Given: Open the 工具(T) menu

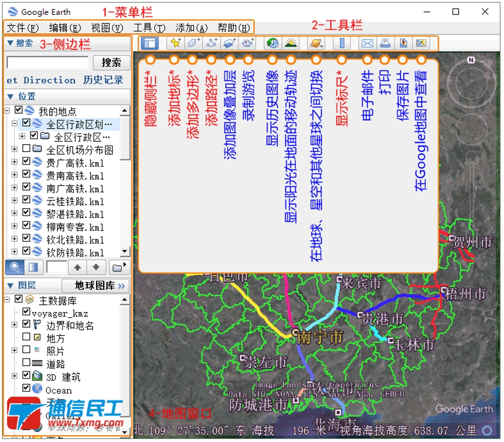Looking at the screenshot, I should pyautogui.click(x=150, y=28).
